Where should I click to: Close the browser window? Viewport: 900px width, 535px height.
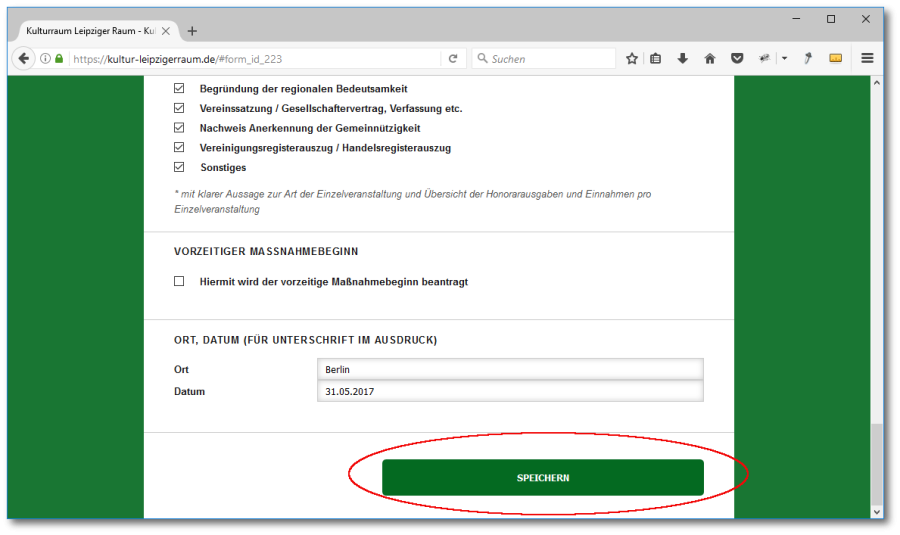(x=866, y=19)
